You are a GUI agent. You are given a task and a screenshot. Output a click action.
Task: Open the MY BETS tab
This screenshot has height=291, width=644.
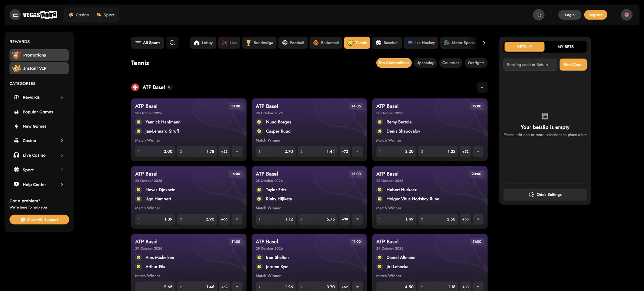point(566,47)
